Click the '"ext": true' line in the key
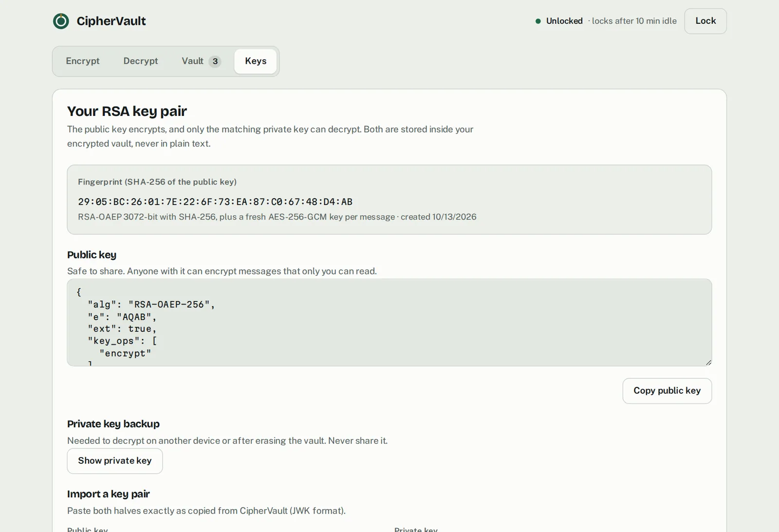 [x=122, y=329]
